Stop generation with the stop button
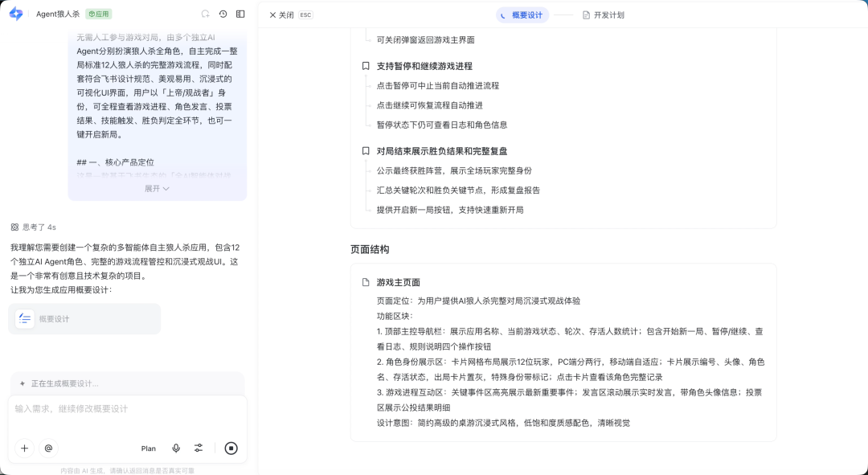 click(231, 448)
